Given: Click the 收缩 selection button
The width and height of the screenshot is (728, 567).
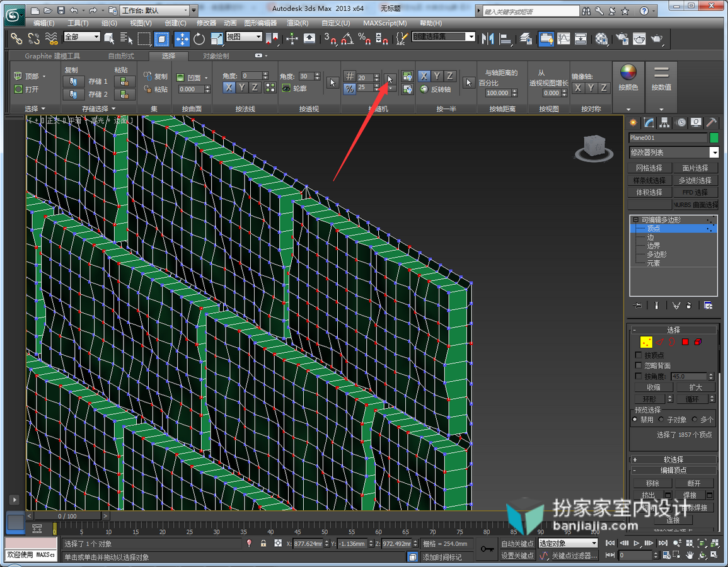Looking at the screenshot, I should (653, 387).
